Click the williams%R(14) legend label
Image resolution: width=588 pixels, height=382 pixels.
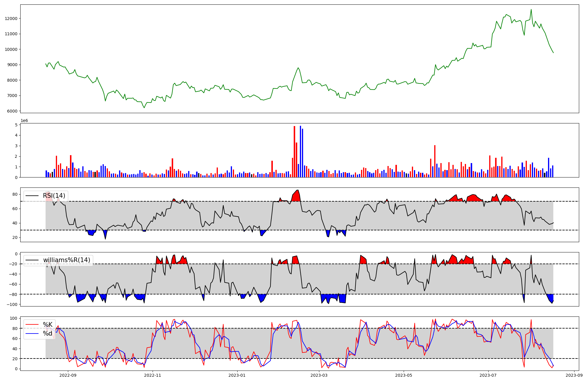tap(66, 260)
